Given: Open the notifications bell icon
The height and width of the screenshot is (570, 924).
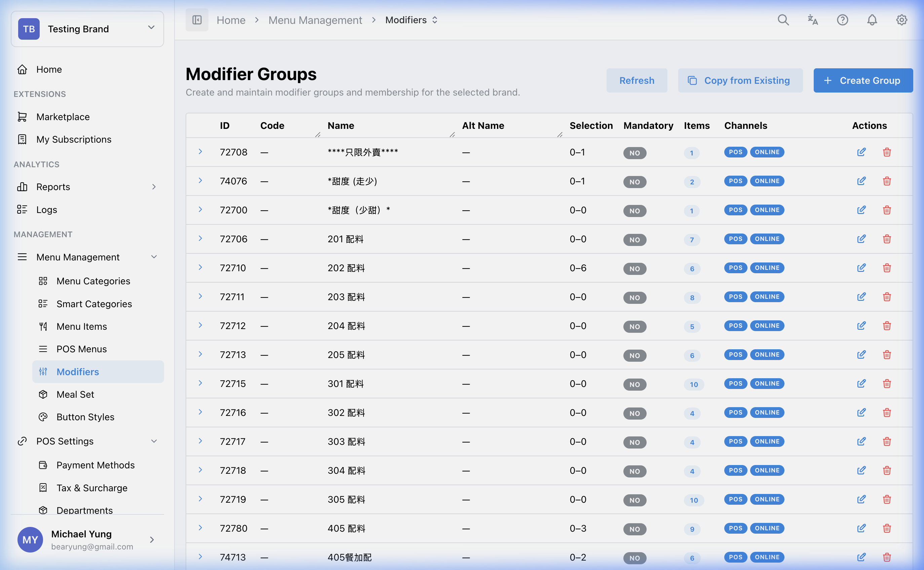Looking at the screenshot, I should click(872, 20).
